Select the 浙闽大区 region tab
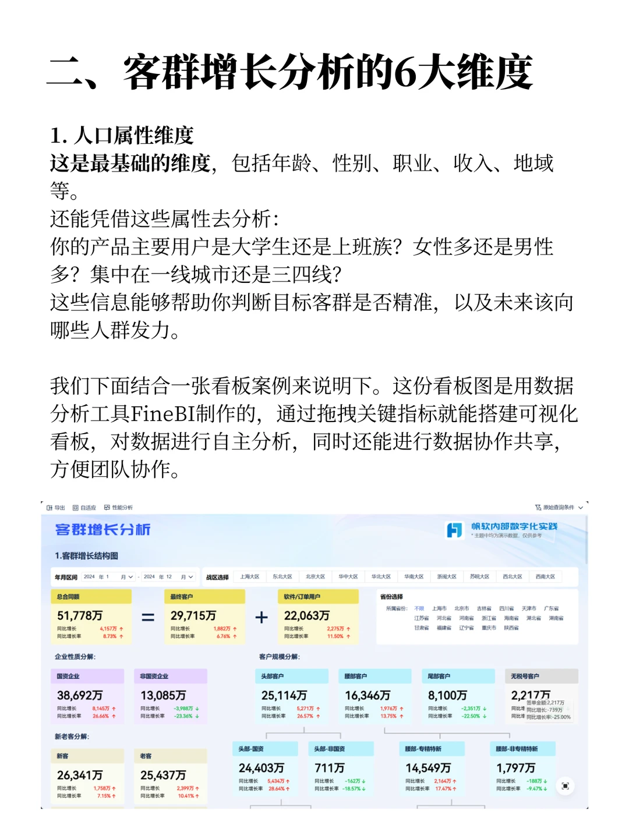The height and width of the screenshot is (840, 629). pos(447,577)
